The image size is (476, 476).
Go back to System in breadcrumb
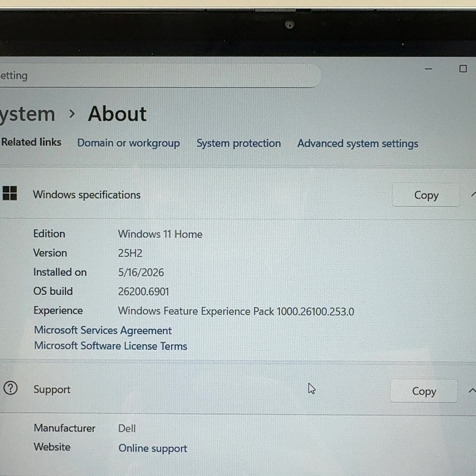27,114
